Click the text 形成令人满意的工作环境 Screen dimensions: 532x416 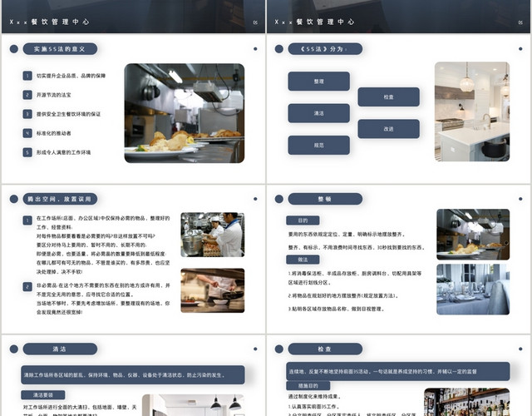click(x=63, y=152)
